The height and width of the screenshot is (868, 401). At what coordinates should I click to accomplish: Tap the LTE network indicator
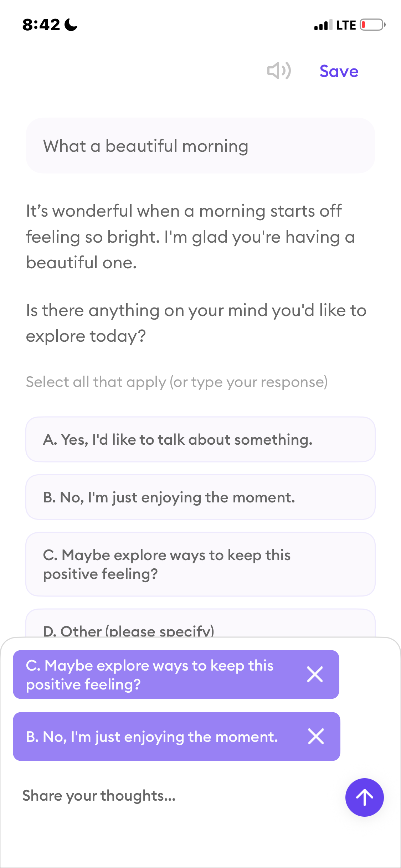coord(346,25)
